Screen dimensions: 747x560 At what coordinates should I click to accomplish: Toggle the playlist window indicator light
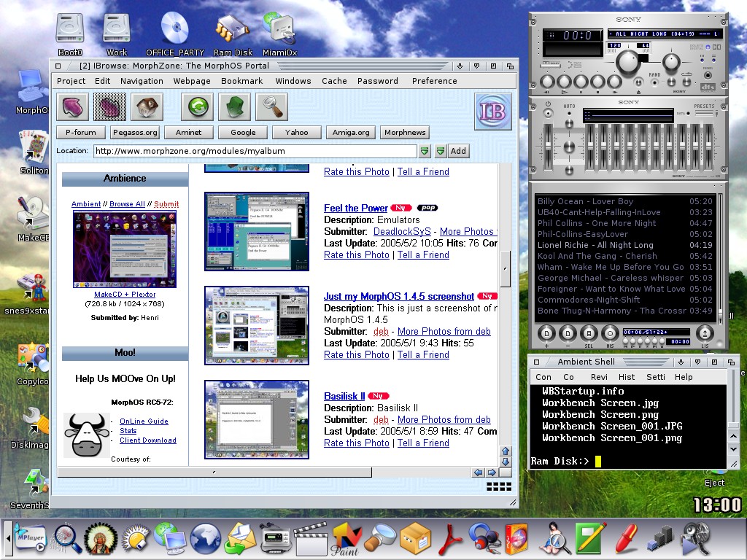(x=713, y=60)
